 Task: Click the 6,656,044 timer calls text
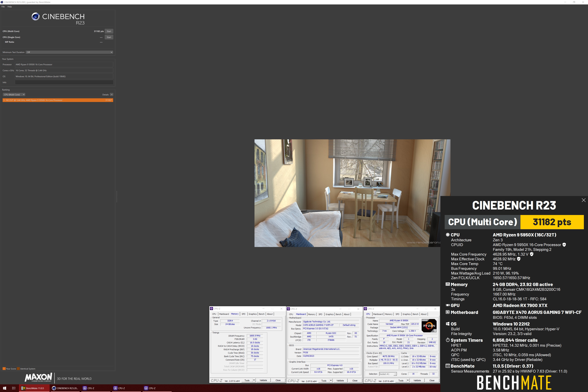click(515, 340)
